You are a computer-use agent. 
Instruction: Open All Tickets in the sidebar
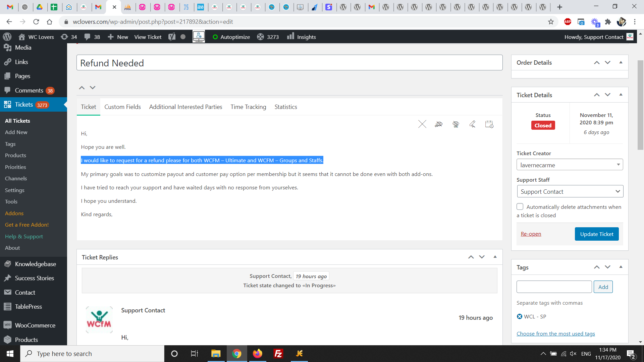(x=17, y=121)
